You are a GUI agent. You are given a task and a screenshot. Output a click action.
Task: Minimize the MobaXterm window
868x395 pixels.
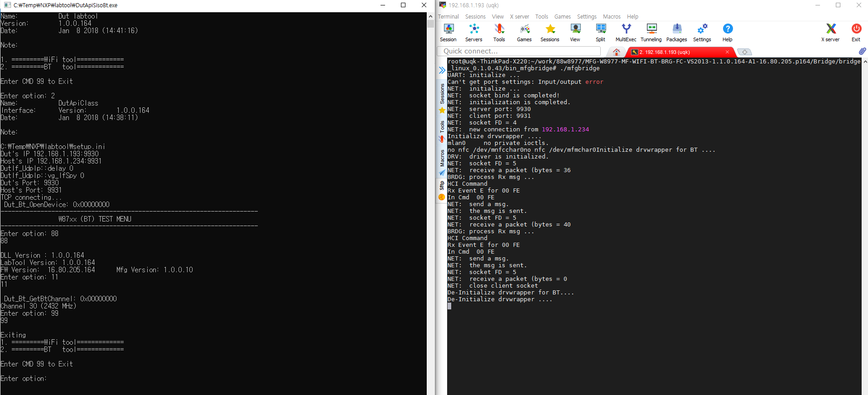pos(818,5)
